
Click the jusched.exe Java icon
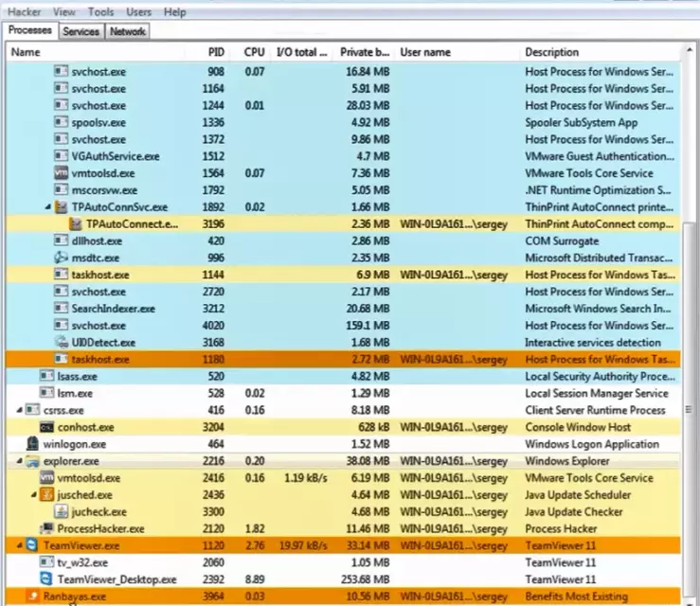click(46, 495)
